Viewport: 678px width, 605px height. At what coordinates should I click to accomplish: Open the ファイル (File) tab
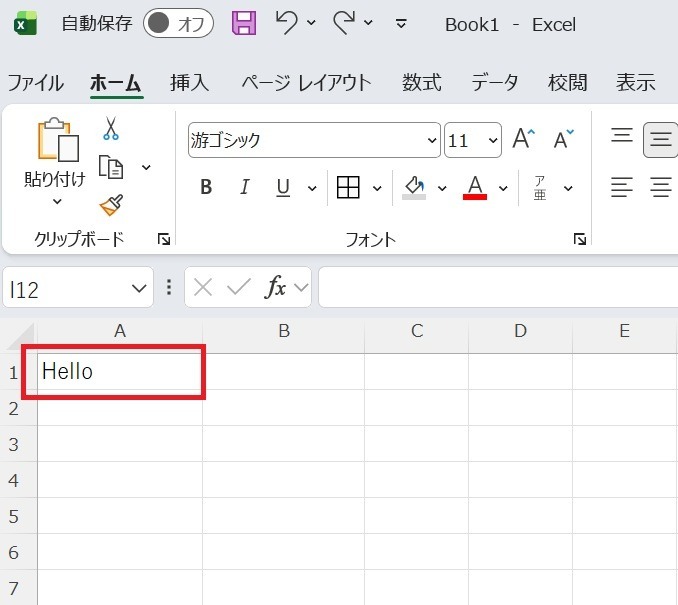[36, 83]
